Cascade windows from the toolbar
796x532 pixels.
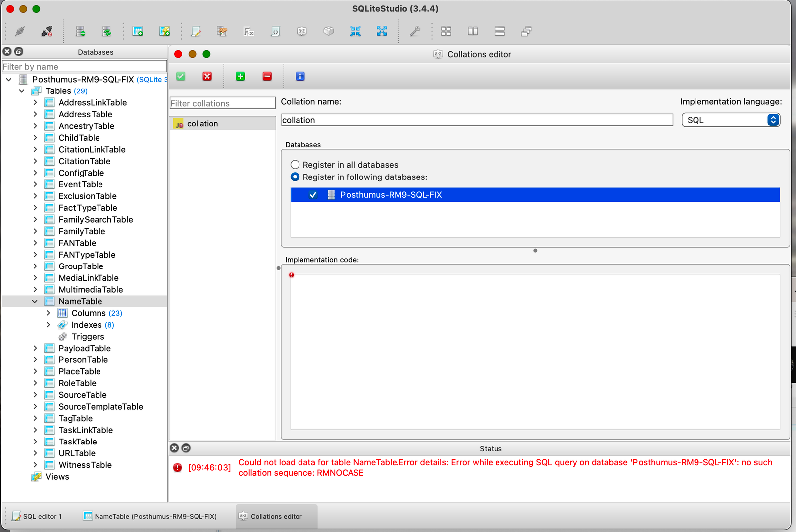point(526,31)
